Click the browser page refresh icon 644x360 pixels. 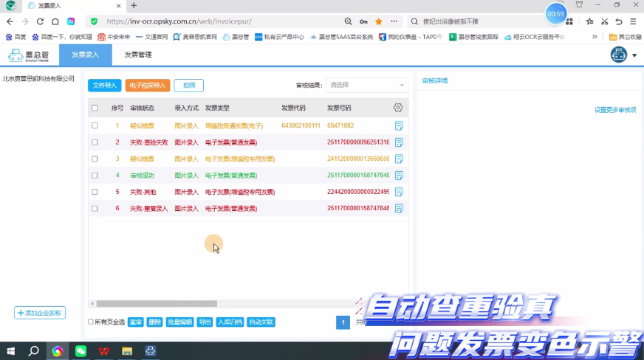40,21
